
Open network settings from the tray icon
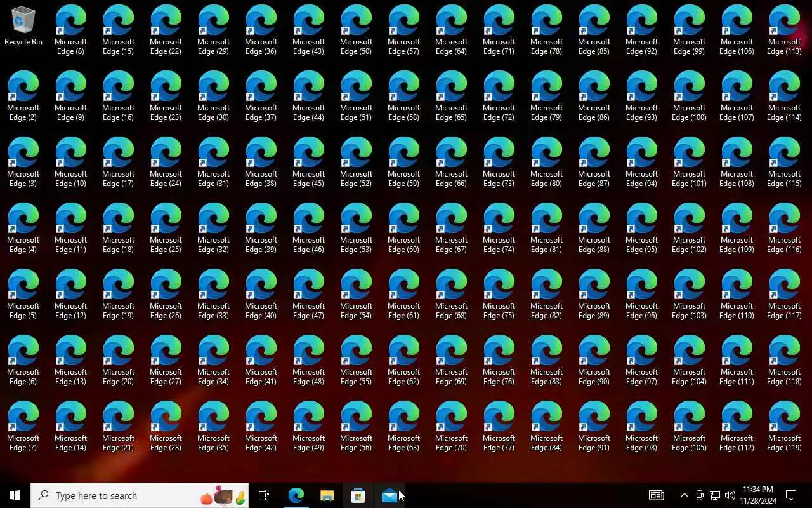715,495
